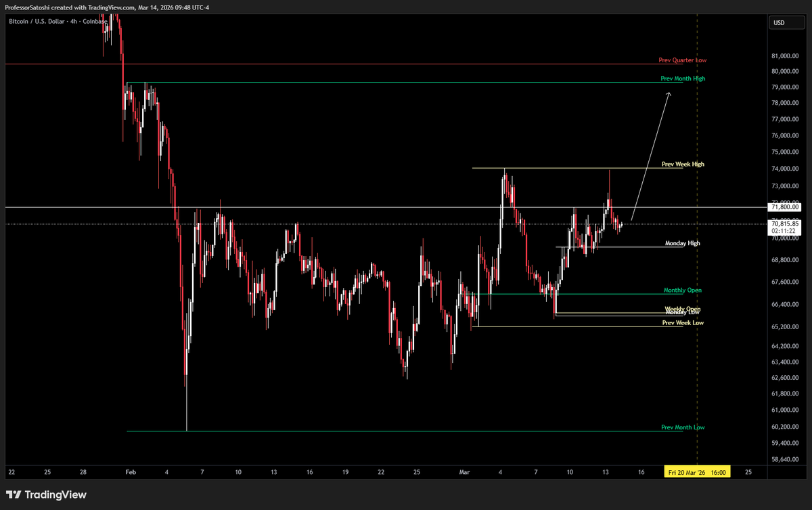Click the TradingView logo

[47, 495]
